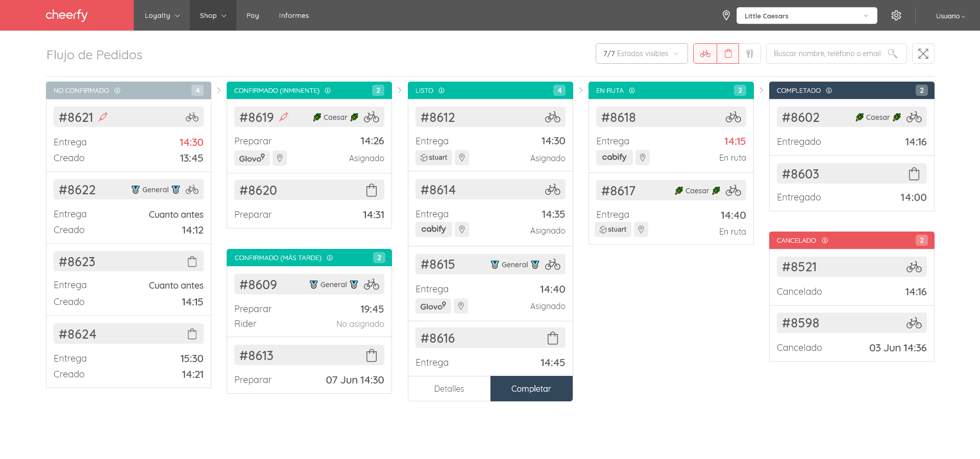Click the bike icon on order #8598
The height and width of the screenshot is (459, 980).
point(914,323)
